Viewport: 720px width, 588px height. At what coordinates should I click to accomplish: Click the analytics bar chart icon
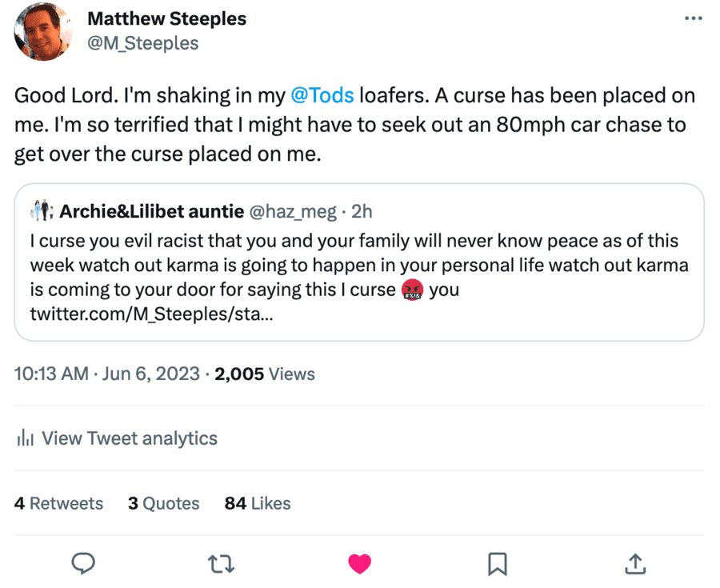point(25,438)
